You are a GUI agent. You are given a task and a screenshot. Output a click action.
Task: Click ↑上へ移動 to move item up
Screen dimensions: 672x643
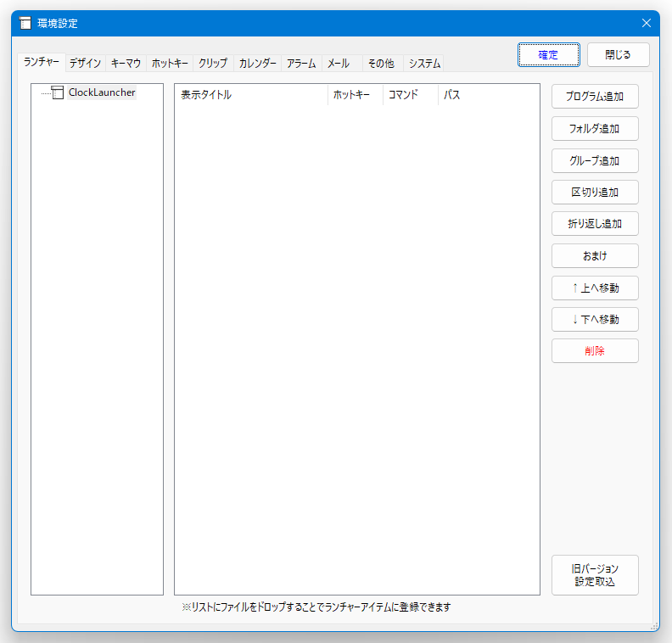point(595,288)
